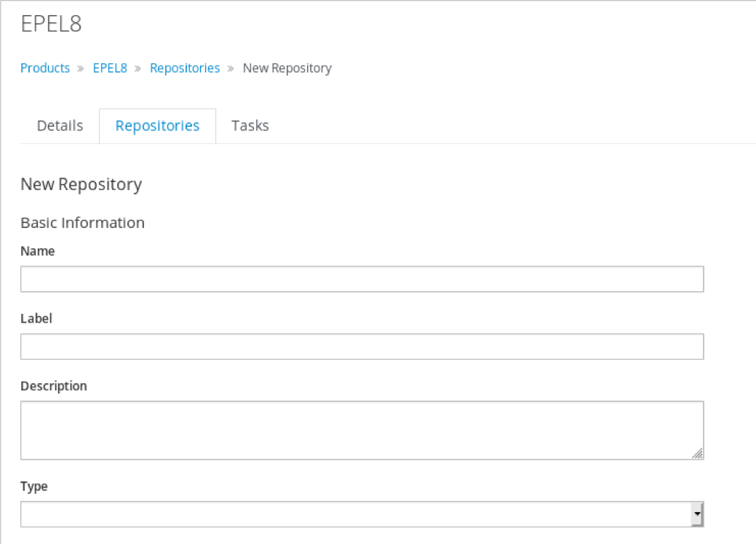Viewport: 756px width, 544px height.
Task: Switch to the Details tab
Action: tap(60, 125)
